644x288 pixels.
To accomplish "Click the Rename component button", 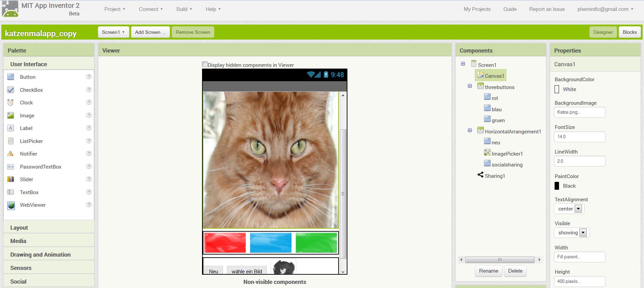I will click(488, 271).
